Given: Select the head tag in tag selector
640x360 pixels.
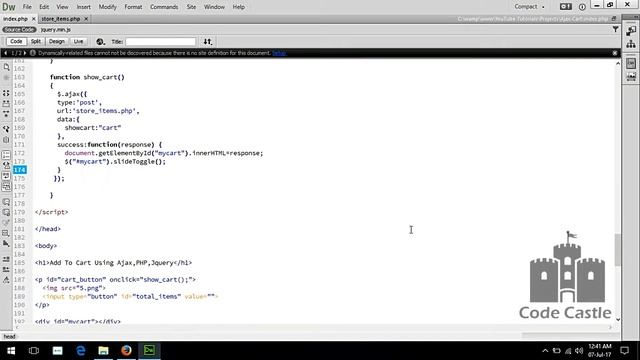Looking at the screenshot, I should coord(9,336).
